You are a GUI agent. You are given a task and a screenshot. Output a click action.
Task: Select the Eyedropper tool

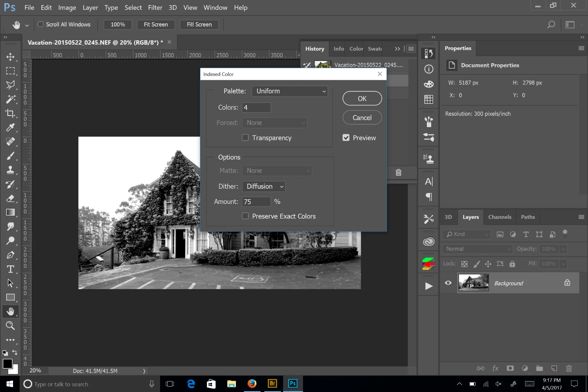11,127
